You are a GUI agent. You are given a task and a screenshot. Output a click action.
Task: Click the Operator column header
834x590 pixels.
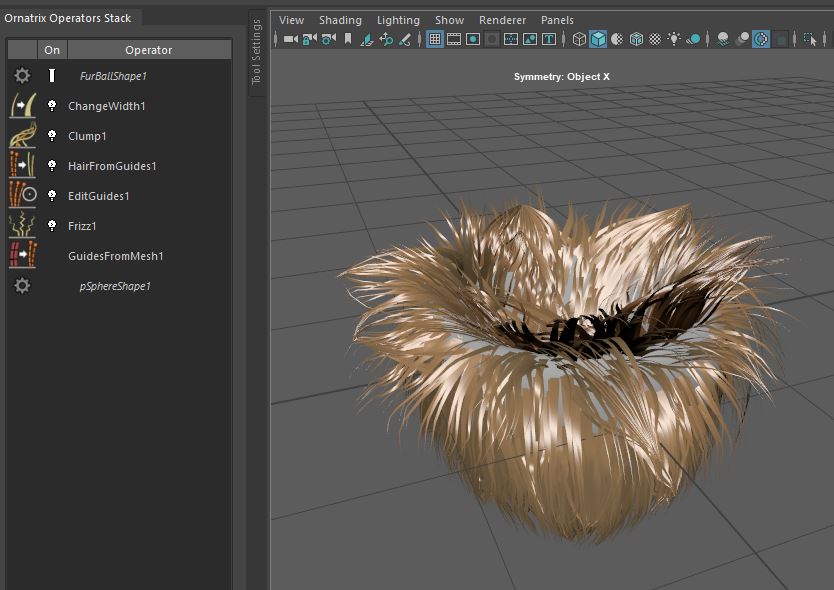[x=148, y=50]
